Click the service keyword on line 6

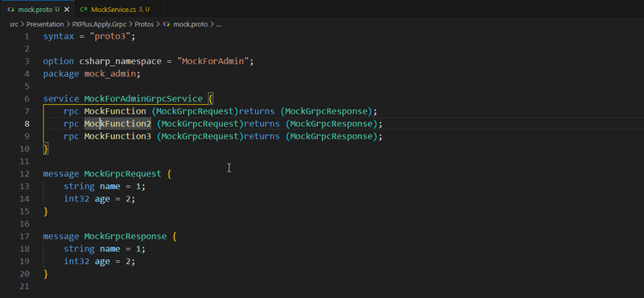(x=61, y=98)
